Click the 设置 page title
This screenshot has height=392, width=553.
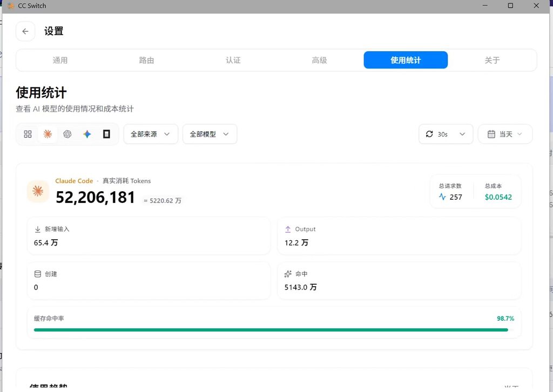tap(53, 31)
